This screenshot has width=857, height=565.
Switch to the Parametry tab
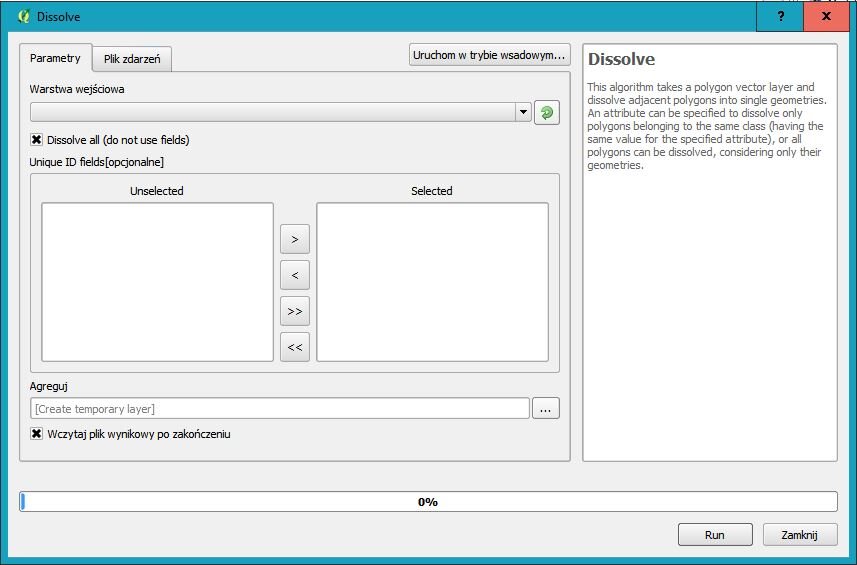[x=55, y=58]
